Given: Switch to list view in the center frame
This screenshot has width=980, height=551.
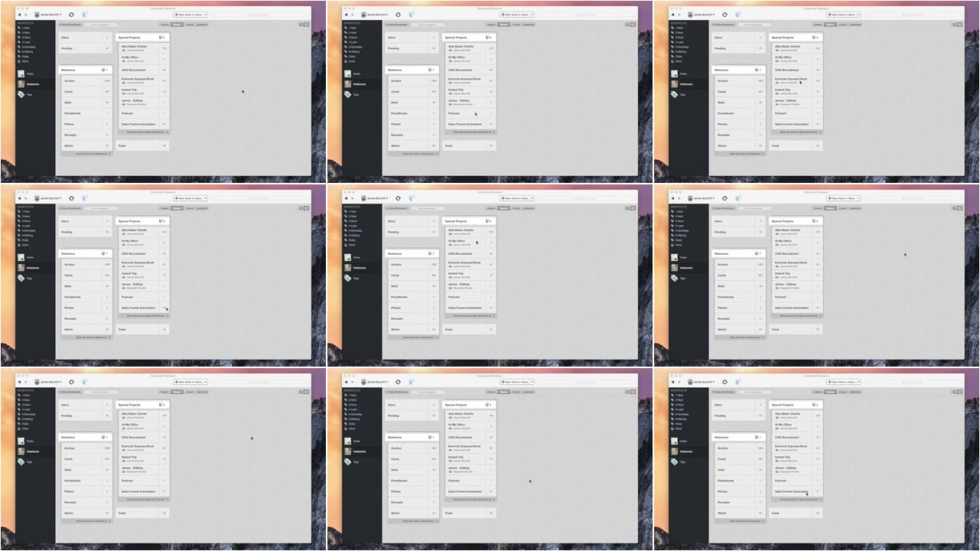Looking at the screenshot, I should 627,208.
